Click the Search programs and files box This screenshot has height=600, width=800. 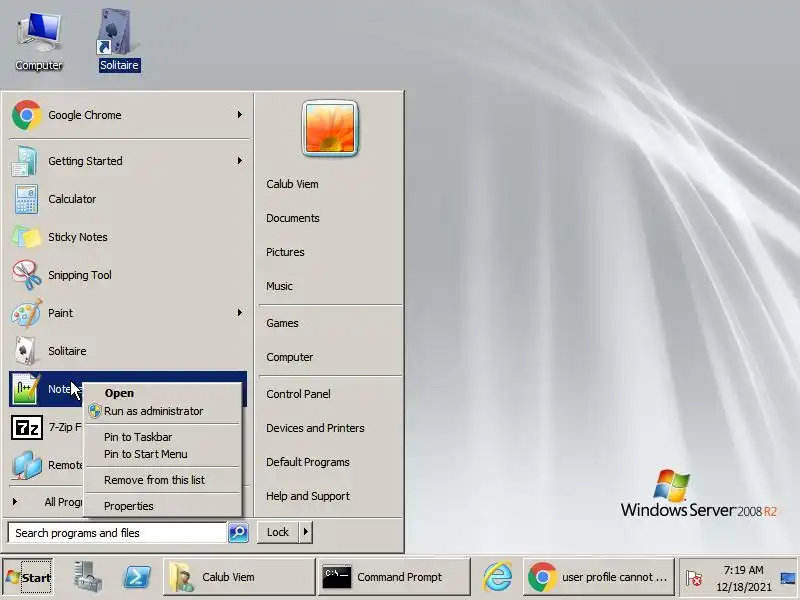(x=117, y=533)
